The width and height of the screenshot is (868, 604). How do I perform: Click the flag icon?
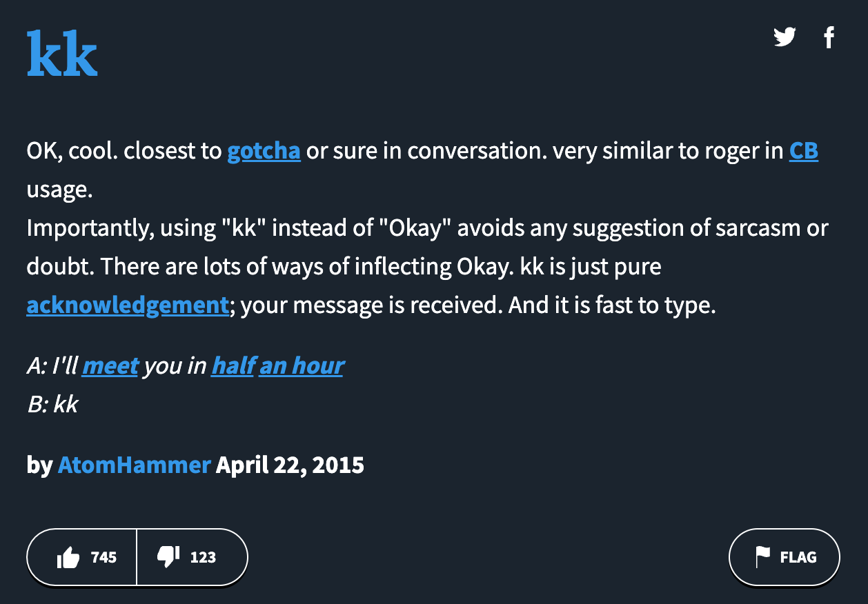(x=762, y=557)
